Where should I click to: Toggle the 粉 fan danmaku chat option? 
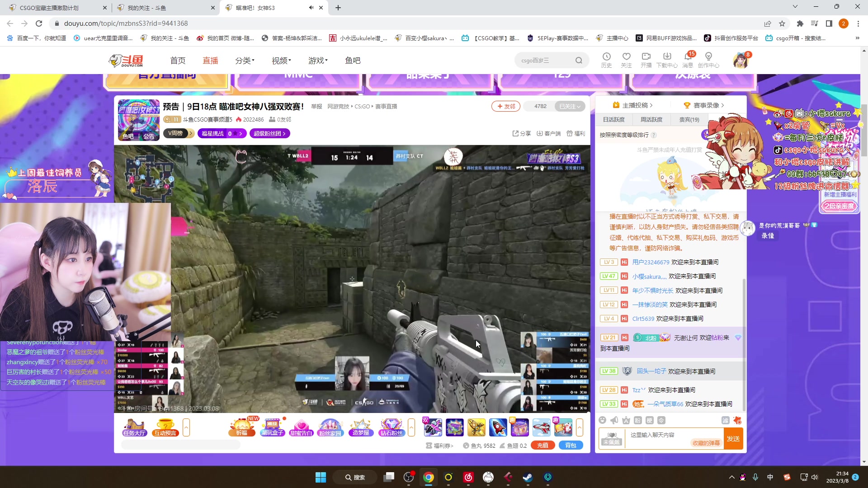tap(637, 420)
